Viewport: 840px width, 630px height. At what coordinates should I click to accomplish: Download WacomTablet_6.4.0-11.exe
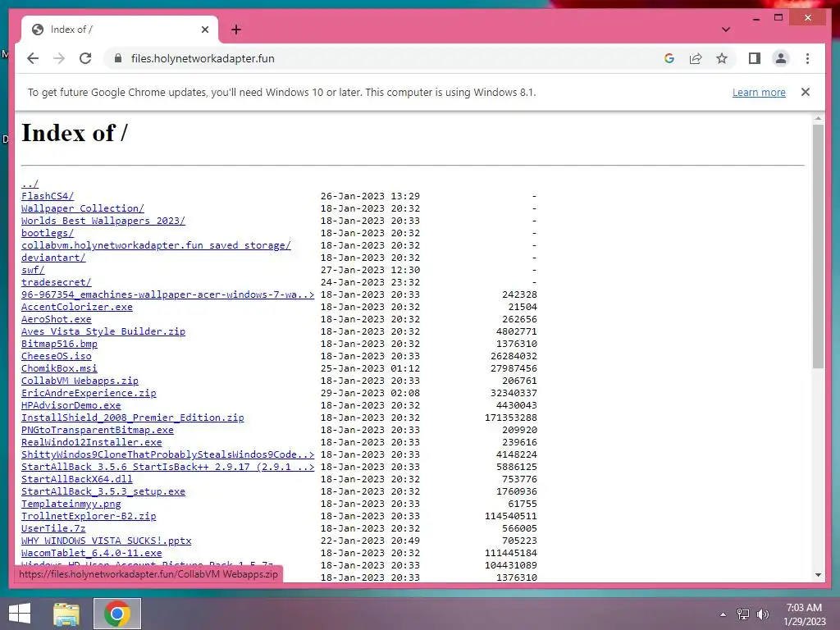[x=92, y=554]
